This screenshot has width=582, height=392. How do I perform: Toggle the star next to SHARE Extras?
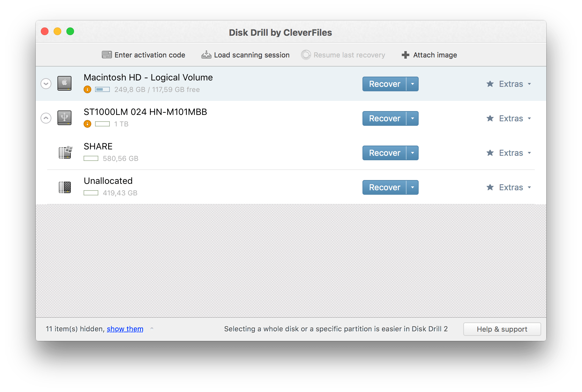click(x=490, y=153)
